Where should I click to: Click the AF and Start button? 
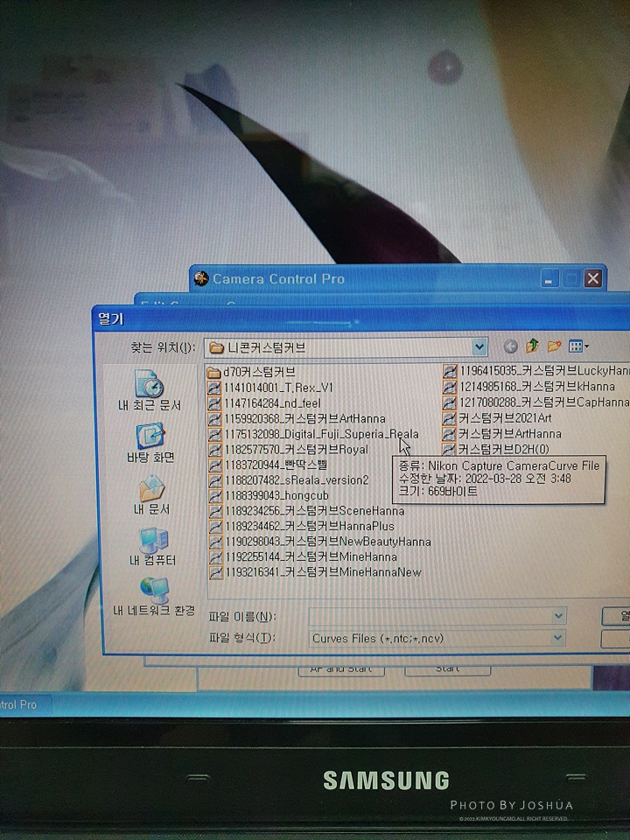coord(340,669)
